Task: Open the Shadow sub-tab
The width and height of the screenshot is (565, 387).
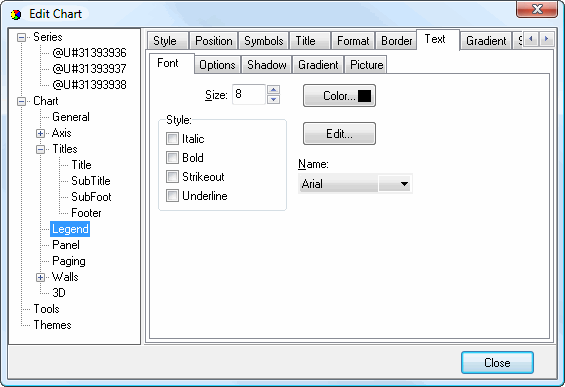Action: pos(267,65)
